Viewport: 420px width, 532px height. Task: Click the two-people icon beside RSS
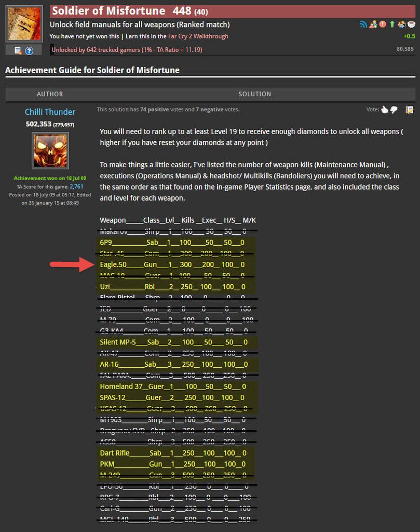pyautogui.click(x=373, y=24)
